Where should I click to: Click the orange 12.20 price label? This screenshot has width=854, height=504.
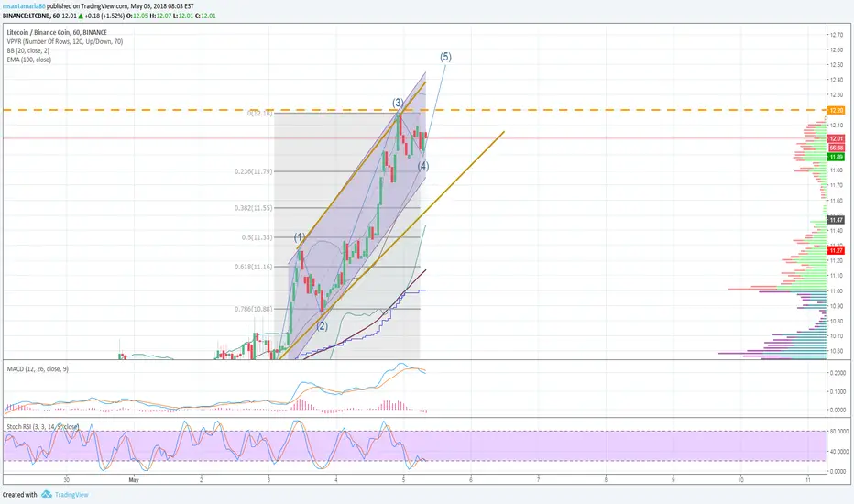point(836,110)
